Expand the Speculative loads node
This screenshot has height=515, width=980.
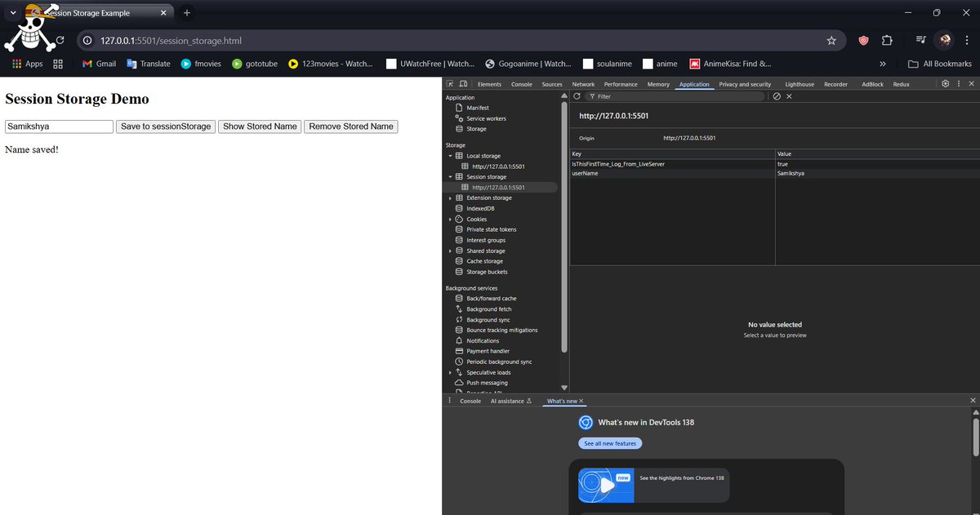(x=450, y=373)
